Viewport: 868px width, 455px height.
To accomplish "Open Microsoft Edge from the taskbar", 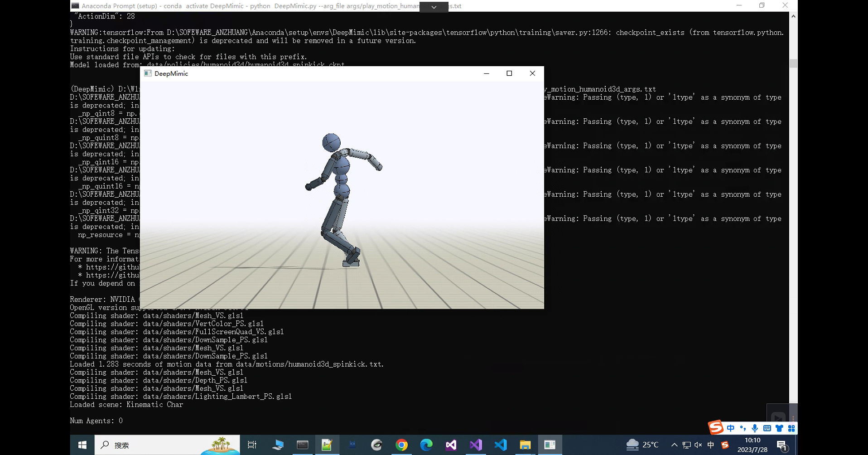I will pos(427,445).
